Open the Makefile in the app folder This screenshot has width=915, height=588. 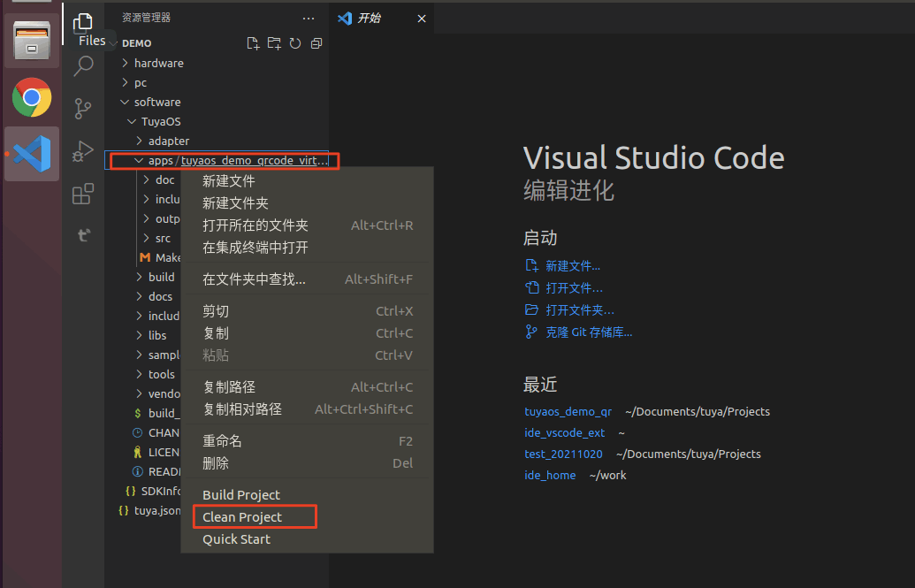(x=161, y=257)
